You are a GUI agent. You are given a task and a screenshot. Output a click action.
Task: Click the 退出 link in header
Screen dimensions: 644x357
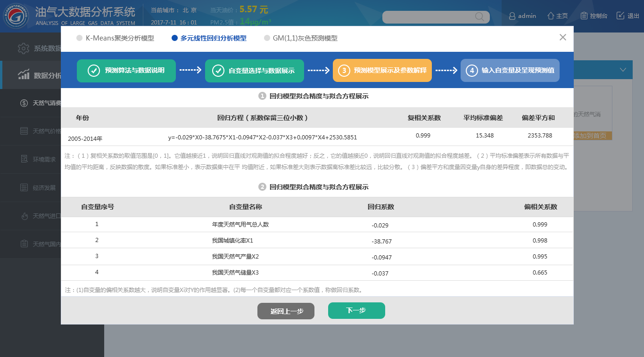coord(633,16)
